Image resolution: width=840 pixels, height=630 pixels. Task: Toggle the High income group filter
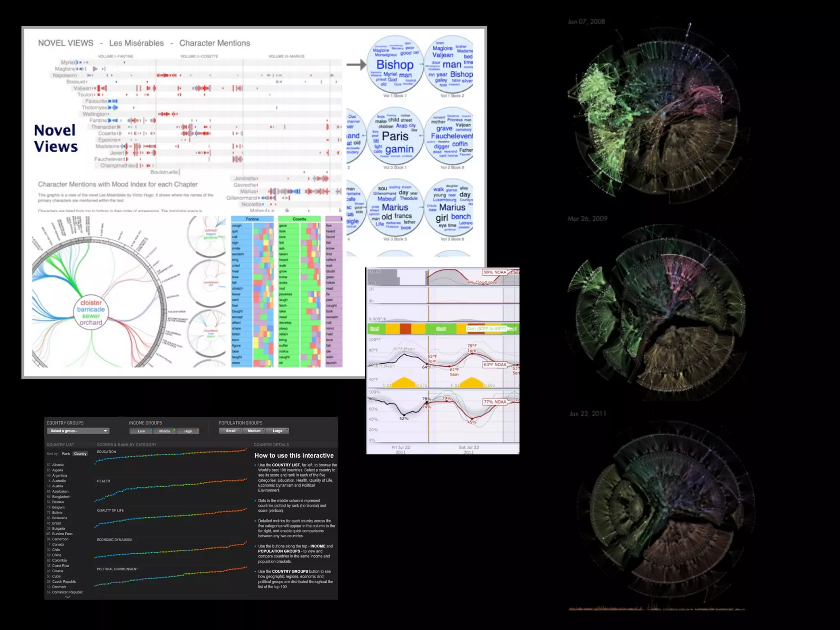tap(188, 431)
